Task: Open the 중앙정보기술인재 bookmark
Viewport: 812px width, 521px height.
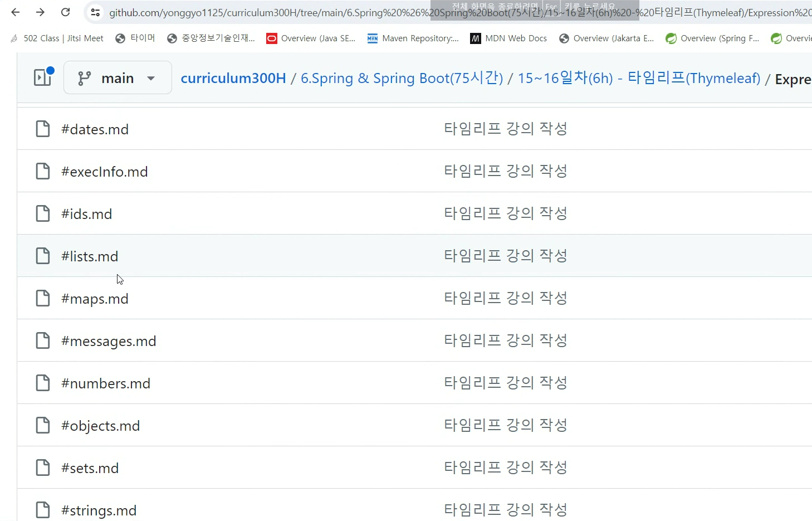Action: pos(211,38)
